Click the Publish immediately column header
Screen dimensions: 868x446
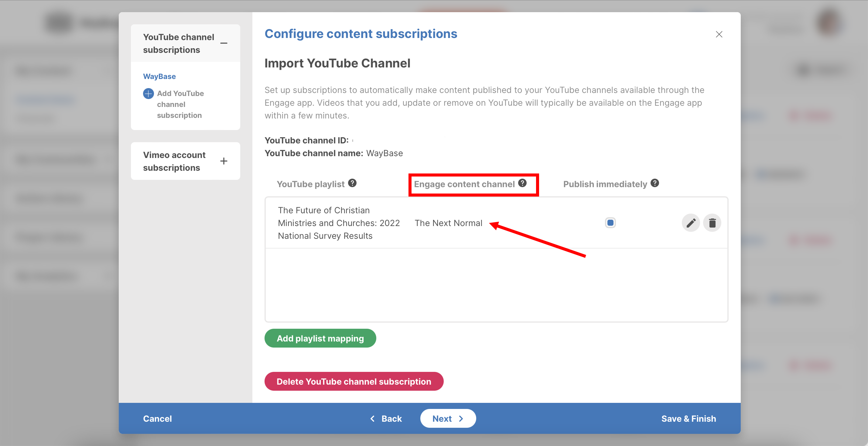[605, 184]
